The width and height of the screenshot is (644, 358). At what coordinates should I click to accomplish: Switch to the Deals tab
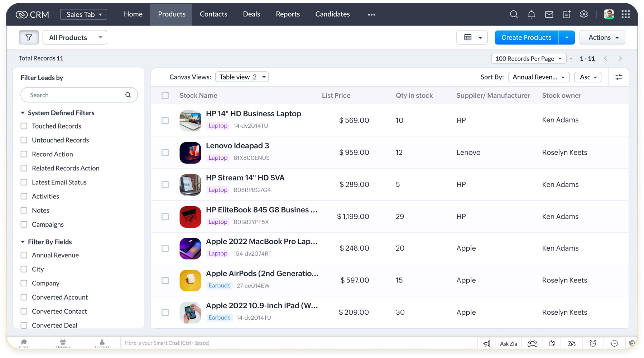(251, 14)
